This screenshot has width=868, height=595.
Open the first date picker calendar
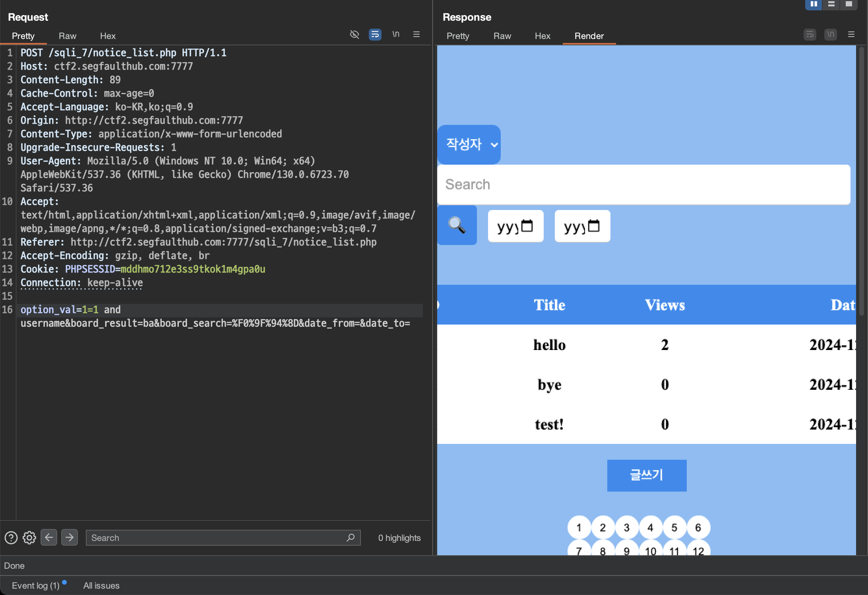click(527, 226)
